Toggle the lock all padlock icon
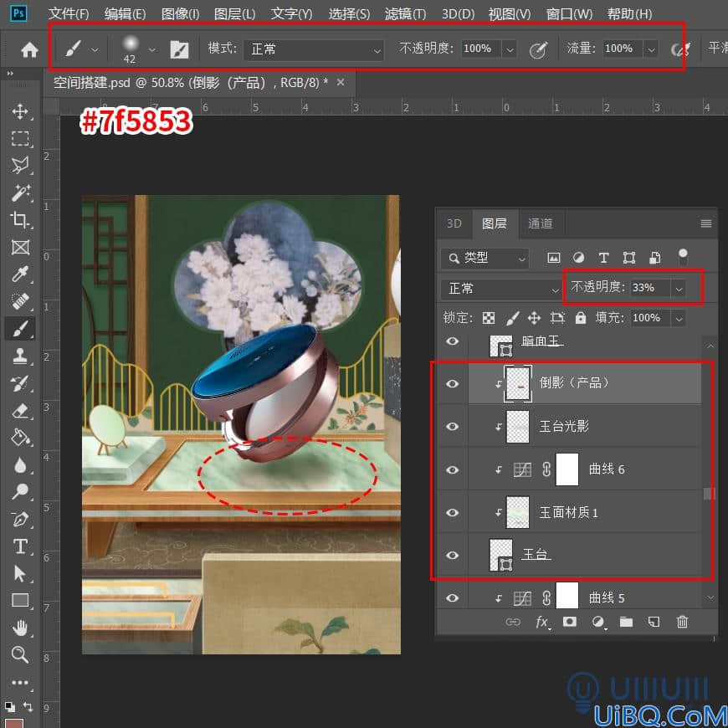728x728 pixels. tap(581, 318)
